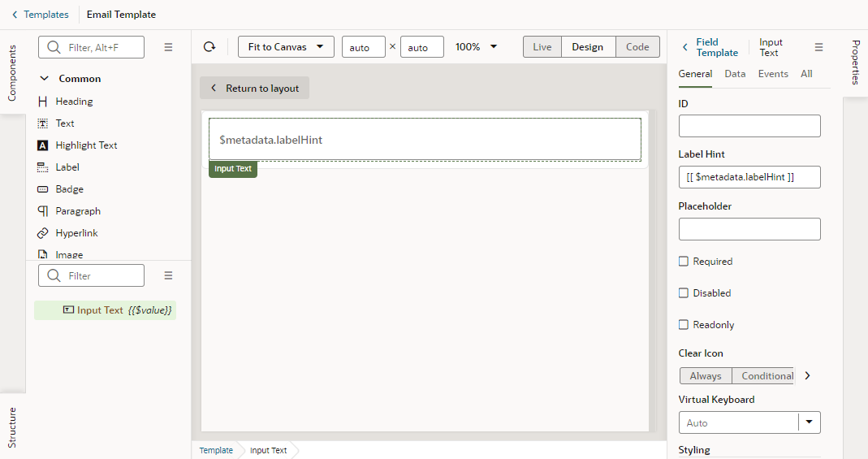This screenshot has height=459, width=868.
Task: Click the Structure Filter search field
Action: point(91,275)
